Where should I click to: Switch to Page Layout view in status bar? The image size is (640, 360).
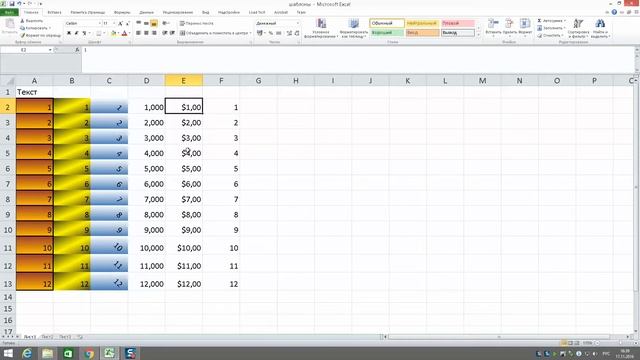570,343
